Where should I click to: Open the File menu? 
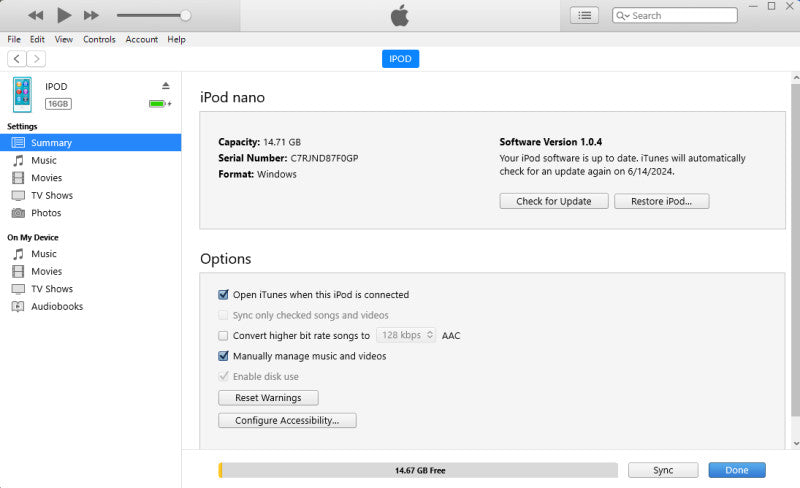point(14,39)
